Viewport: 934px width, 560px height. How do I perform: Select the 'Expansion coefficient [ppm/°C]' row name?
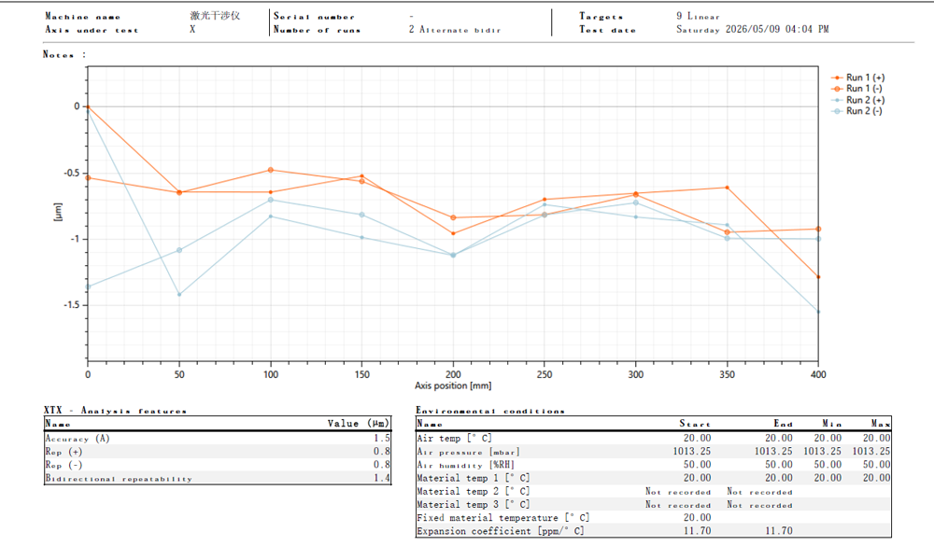click(501, 531)
